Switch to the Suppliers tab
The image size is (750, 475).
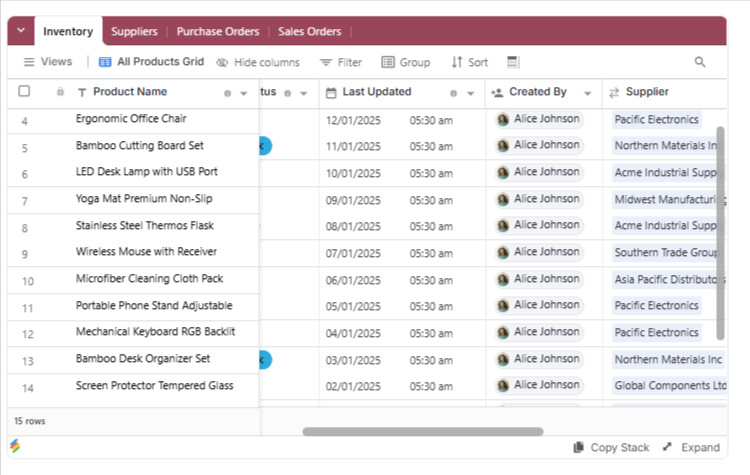(x=134, y=32)
